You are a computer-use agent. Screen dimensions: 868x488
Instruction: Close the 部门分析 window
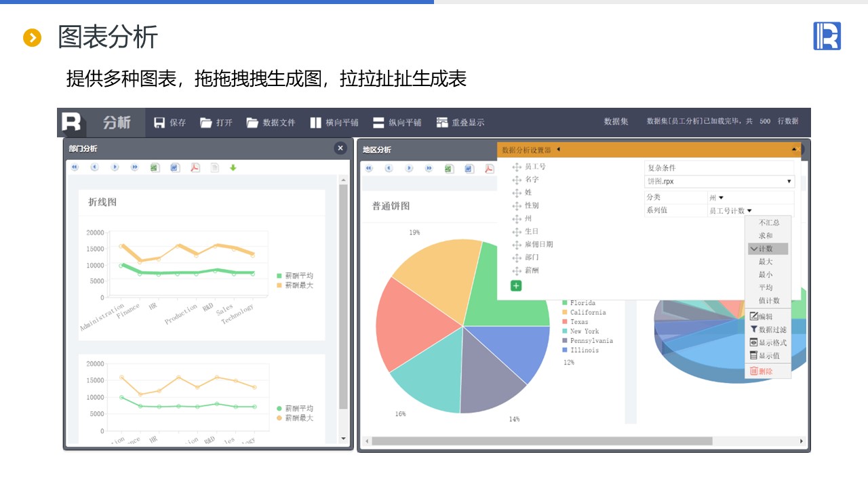pos(340,148)
